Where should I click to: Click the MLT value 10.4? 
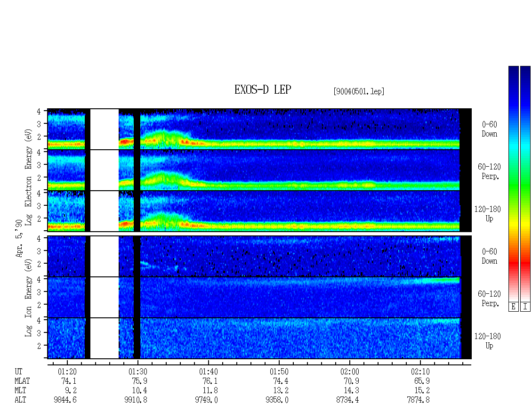[x=139, y=391]
